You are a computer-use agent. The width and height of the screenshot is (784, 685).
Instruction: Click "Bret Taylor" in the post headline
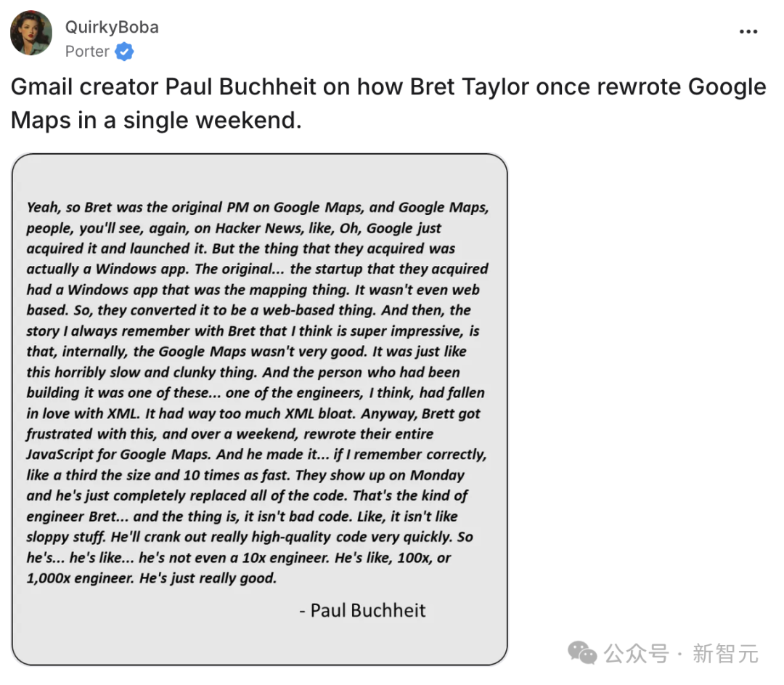(469, 86)
